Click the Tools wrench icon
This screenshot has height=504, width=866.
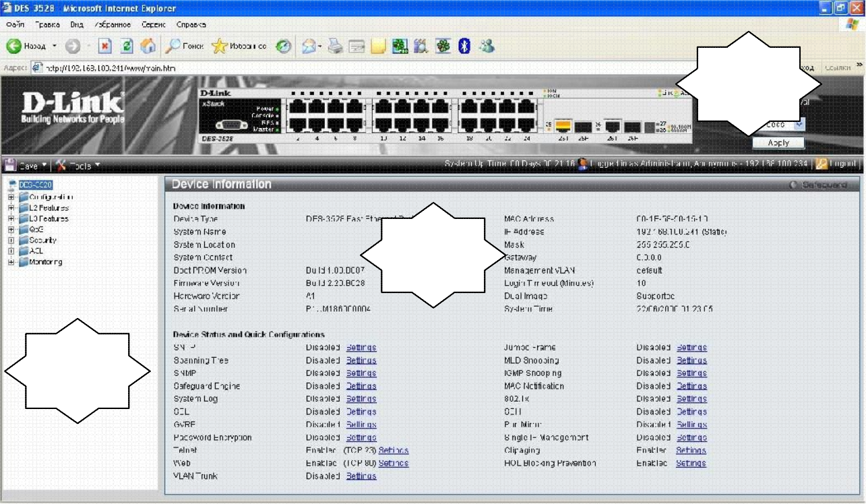pyautogui.click(x=61, y=165)
